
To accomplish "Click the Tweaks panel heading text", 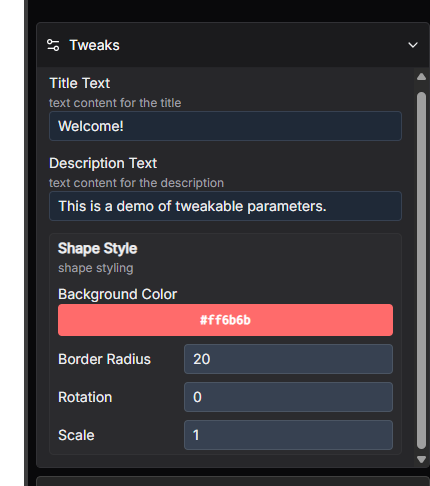I will [x=94, y=45].
